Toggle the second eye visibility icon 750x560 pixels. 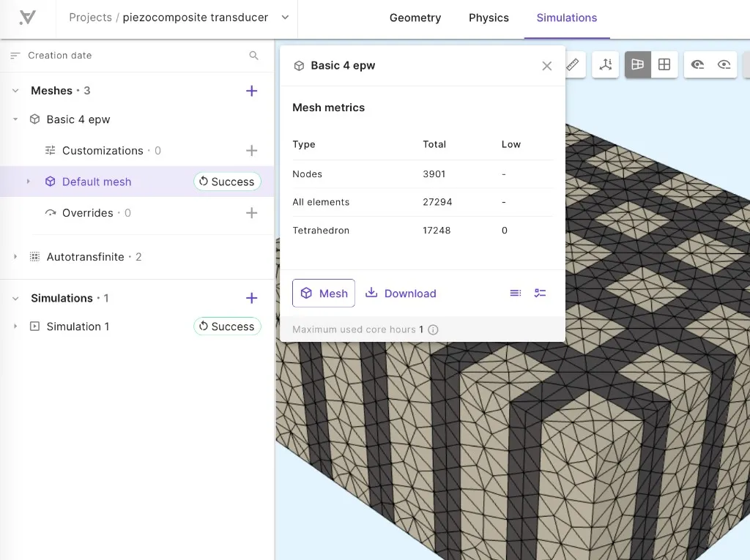(x=724, y=64)
